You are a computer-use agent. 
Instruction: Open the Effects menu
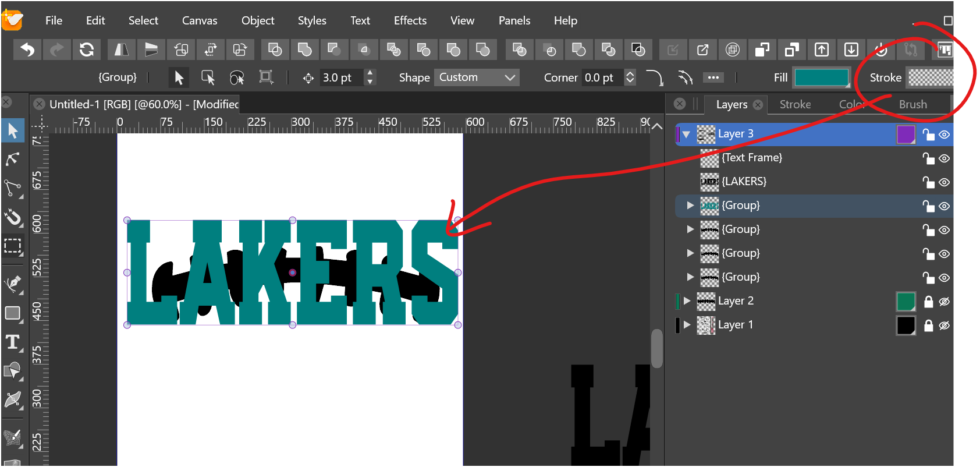(x=410, y=20)
